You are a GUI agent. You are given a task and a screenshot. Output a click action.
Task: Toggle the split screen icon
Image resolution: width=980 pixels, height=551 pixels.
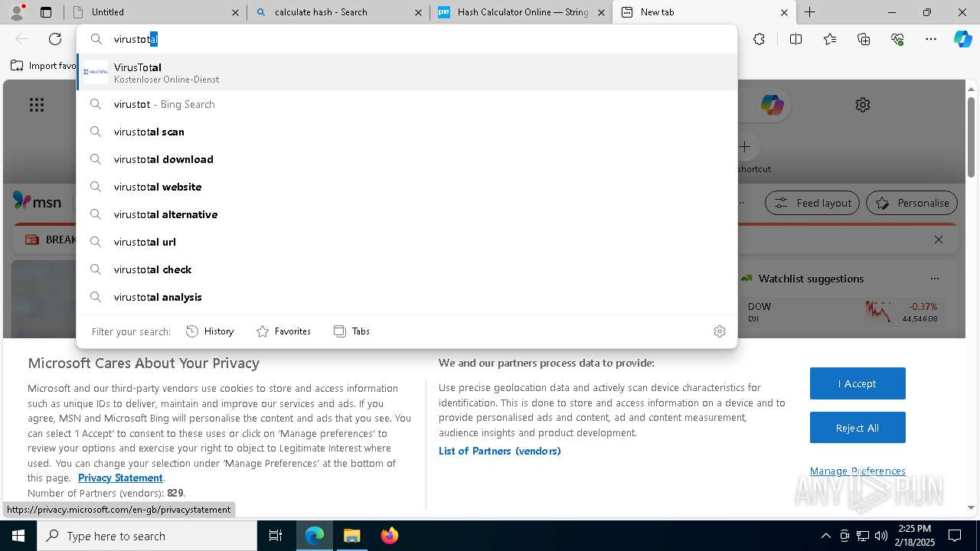pos(795,39)
